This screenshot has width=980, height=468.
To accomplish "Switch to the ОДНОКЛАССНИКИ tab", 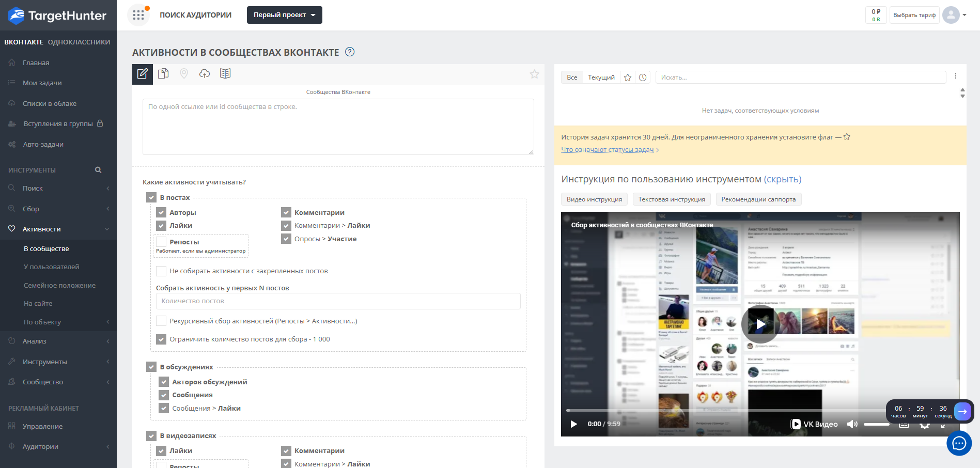I will tap(79, 42).
